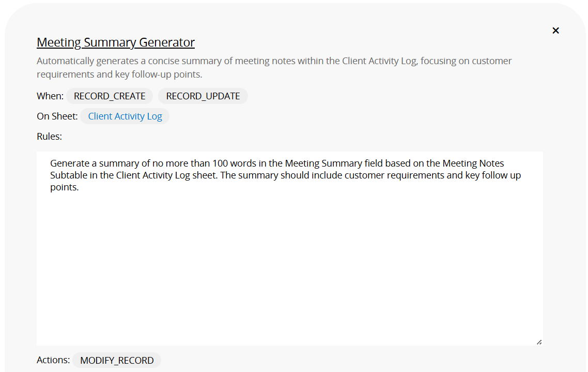Click the resize handle of the rules textarea
Image resolution: width=588 pixels, height=372 pixels.
coord(539,341)
